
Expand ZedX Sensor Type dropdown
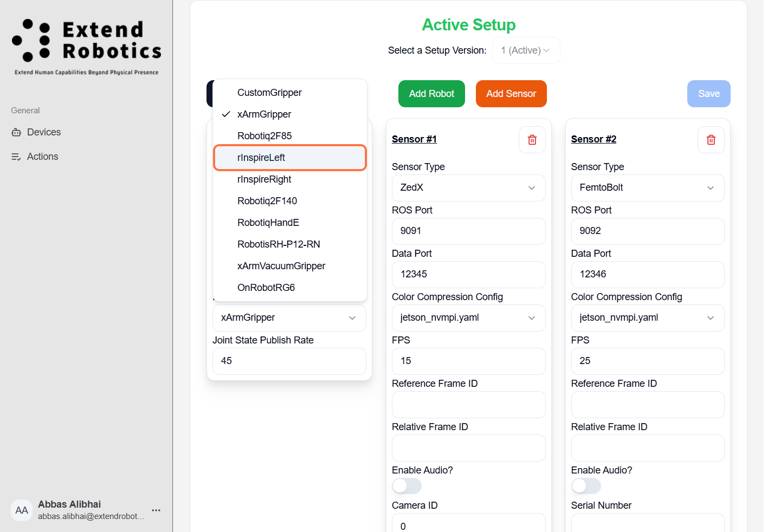click(x=468, y=188)
